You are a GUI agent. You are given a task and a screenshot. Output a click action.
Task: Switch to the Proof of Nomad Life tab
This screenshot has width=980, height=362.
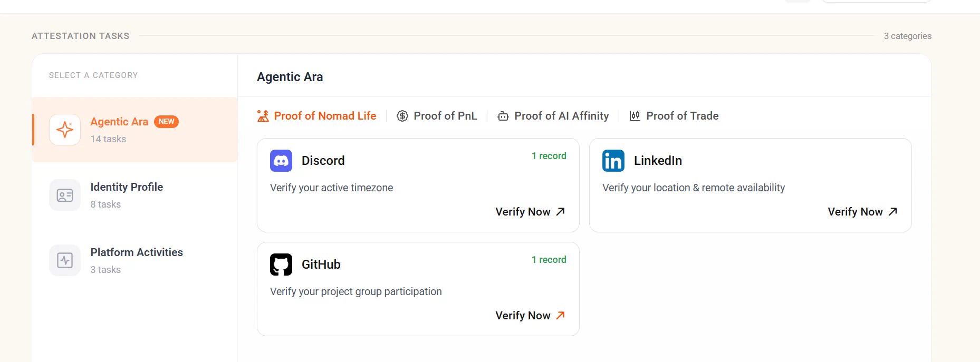pos(316,116)
